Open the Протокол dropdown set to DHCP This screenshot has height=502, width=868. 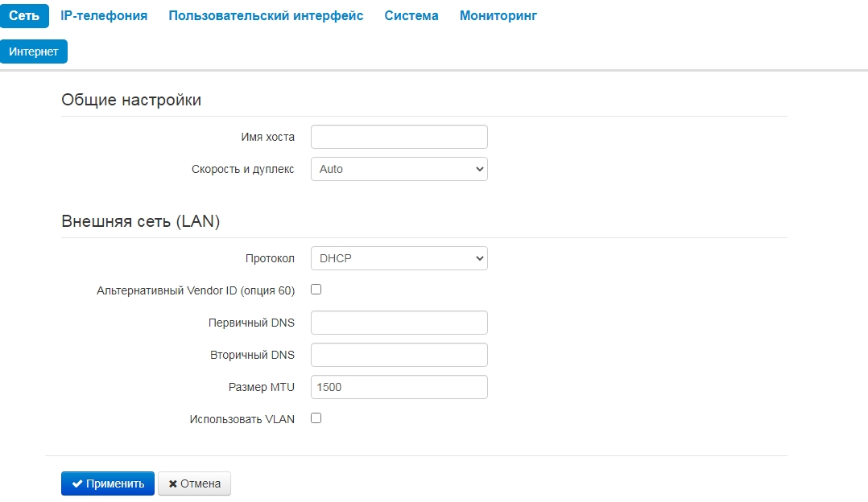399,258
